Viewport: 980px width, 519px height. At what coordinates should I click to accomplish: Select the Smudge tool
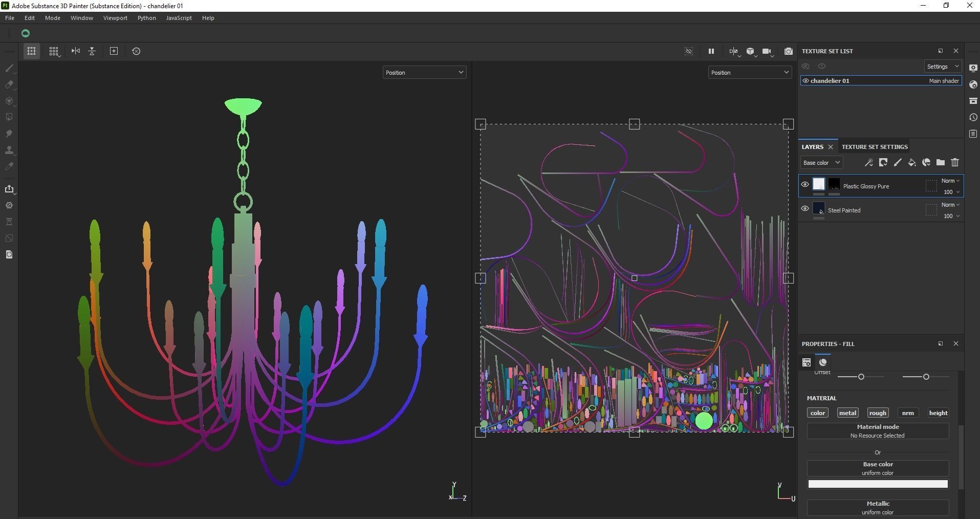[9, 134]
